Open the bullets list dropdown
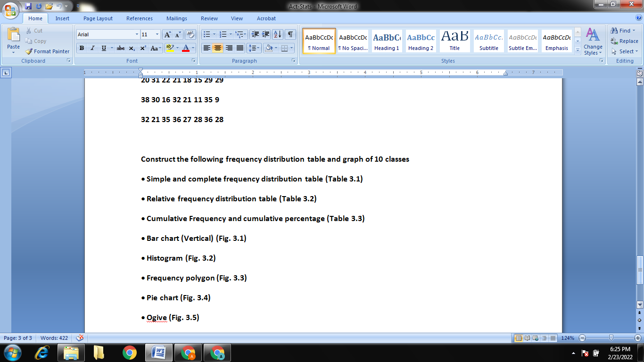The height and width of the screenshot is (362, 644). tap(215, 34)
